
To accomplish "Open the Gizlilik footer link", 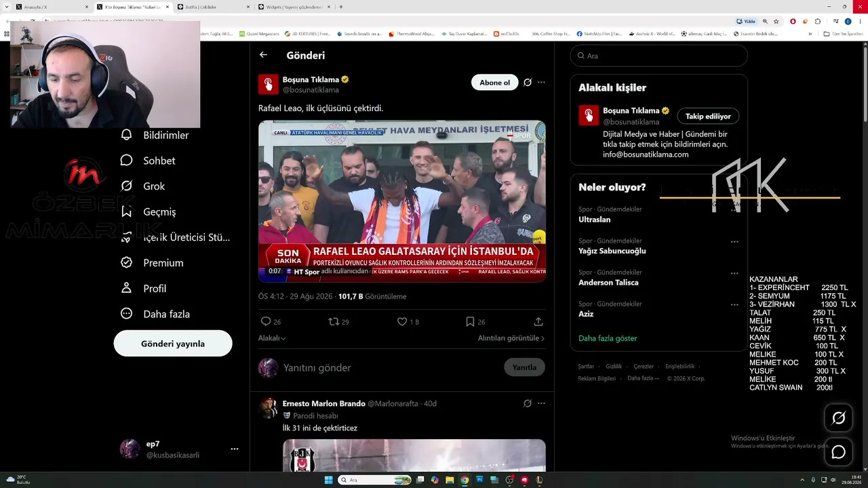I will [614, 367].
